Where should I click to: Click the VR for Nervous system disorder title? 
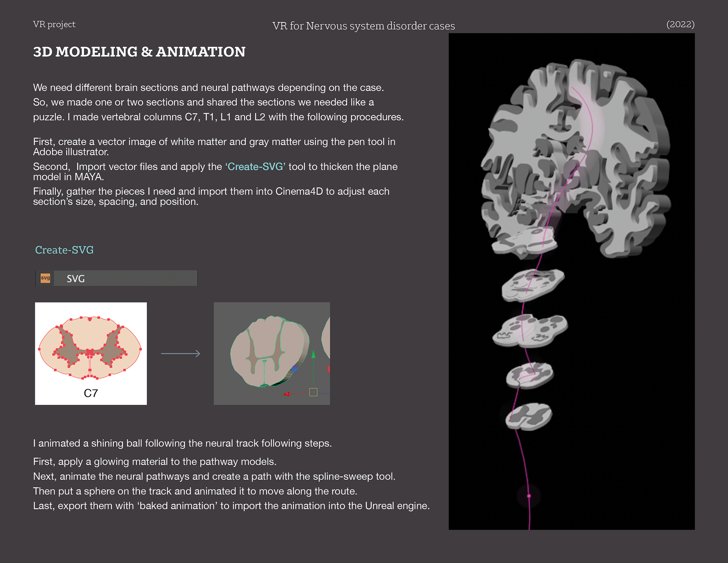(x=363, y=26)
